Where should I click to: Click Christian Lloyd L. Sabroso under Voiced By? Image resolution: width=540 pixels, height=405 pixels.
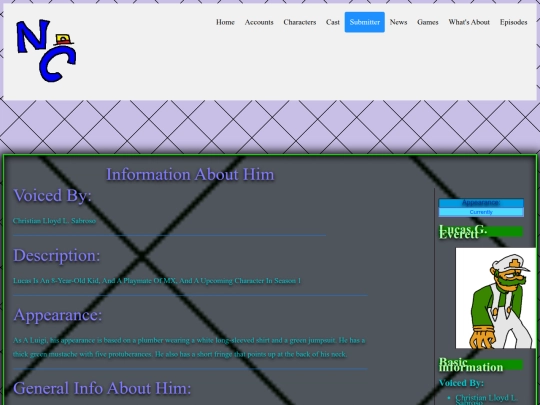tap(54, 221)
